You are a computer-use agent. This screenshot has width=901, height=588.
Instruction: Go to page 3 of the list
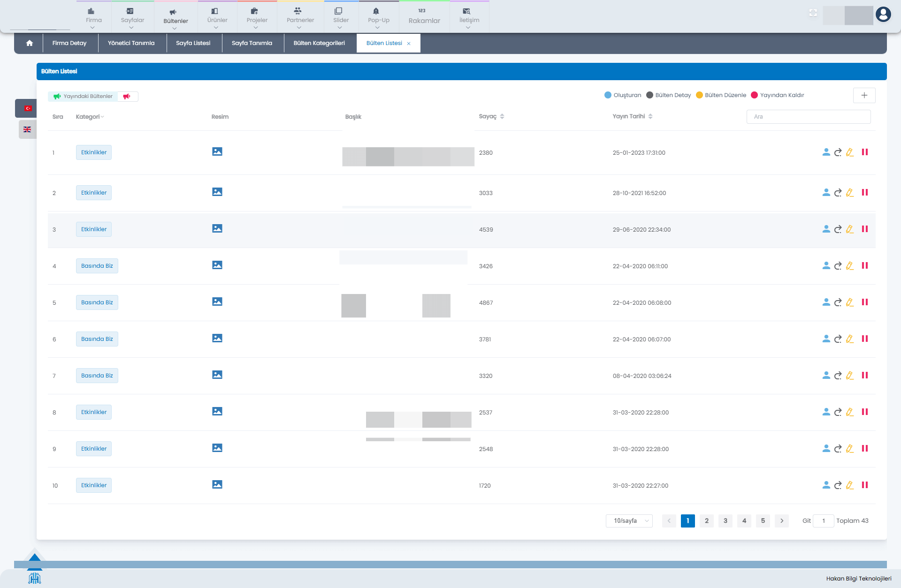click(725, 521)
